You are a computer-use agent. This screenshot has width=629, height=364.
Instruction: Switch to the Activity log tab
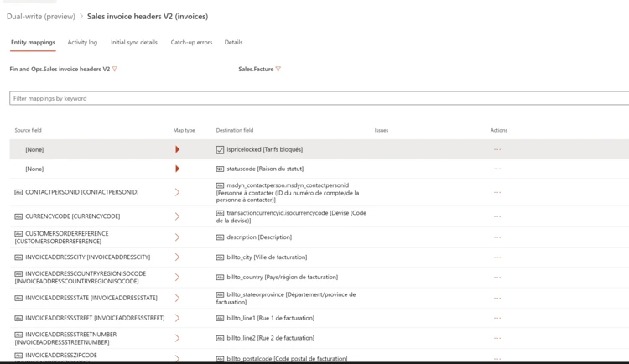(82, 42)
